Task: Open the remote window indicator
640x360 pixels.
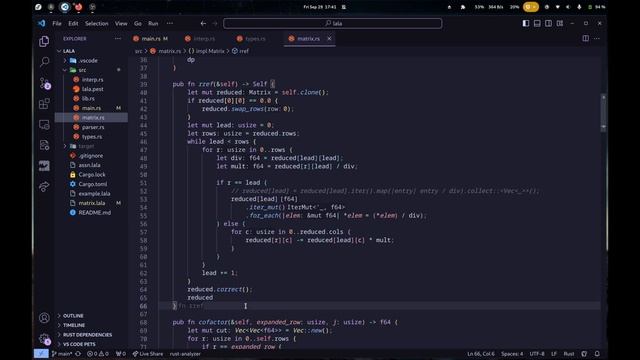Action: pos(41,354)
